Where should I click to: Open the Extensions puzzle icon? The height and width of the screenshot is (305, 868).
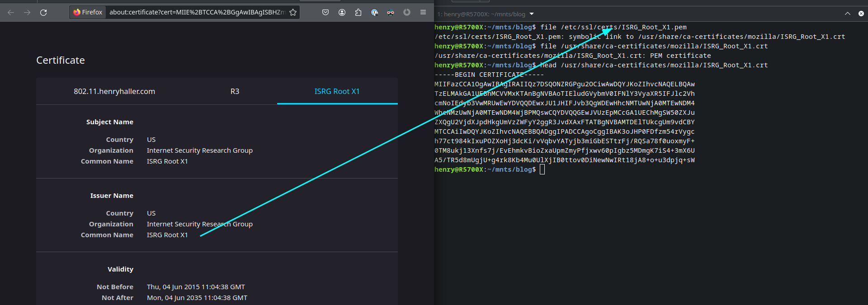pyautogui.click(x=358, y=13)
